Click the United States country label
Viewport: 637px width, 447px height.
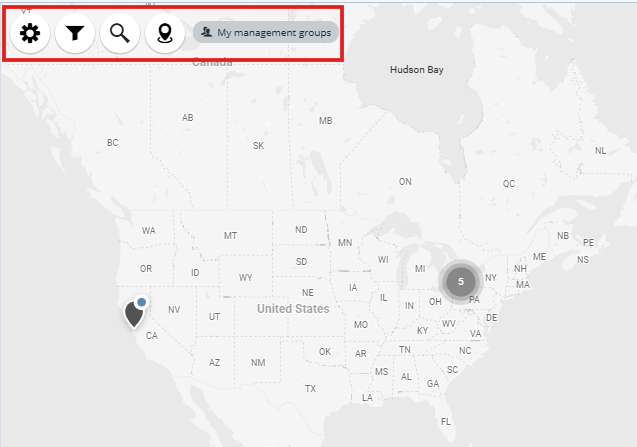click(x=293, y=309)
